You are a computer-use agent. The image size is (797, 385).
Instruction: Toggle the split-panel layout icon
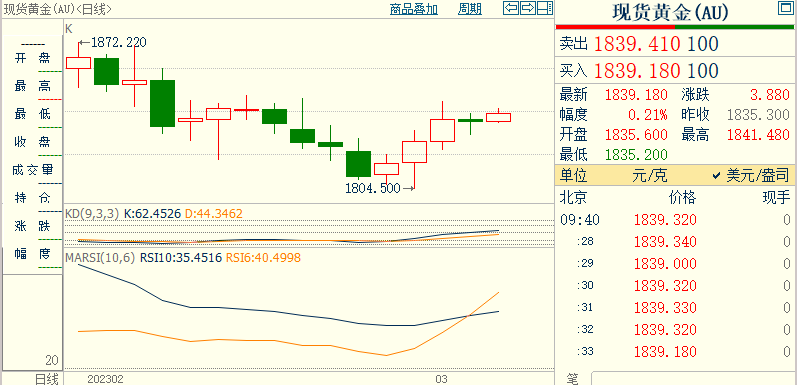tap(545, 8)
